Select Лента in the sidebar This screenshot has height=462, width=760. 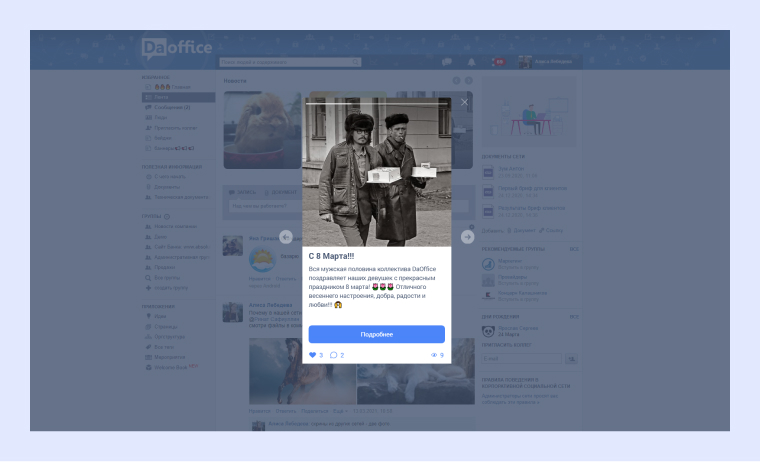178,97
